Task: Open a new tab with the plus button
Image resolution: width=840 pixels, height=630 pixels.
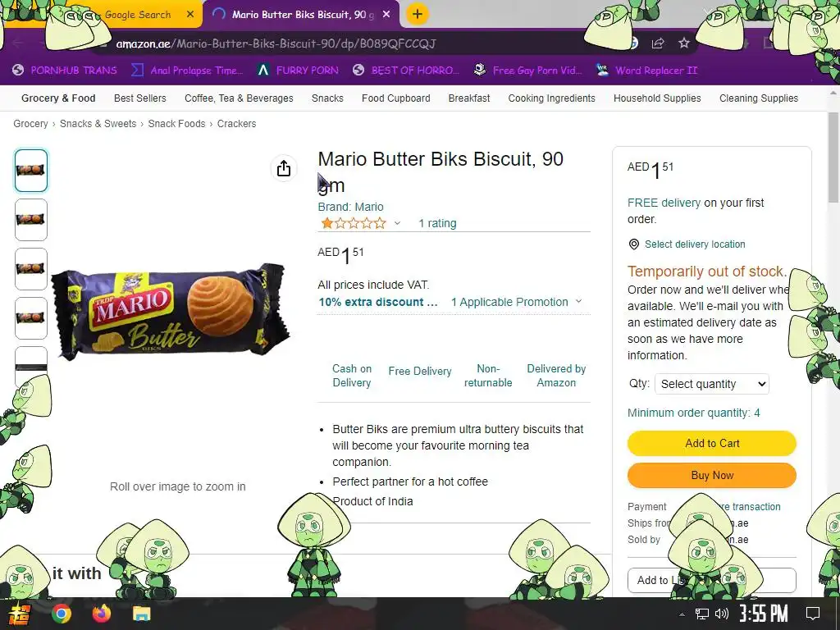Action: (418, 15)
